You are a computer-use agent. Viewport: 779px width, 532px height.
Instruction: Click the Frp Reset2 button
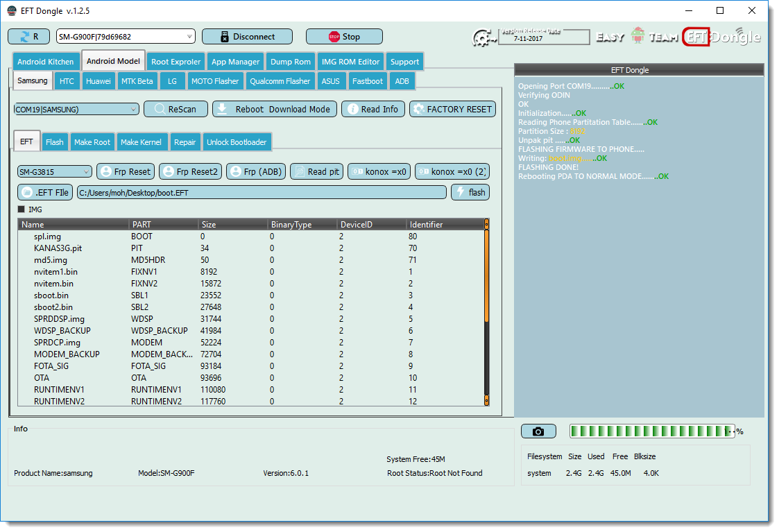pyautogui.click(x=190, y=172)
